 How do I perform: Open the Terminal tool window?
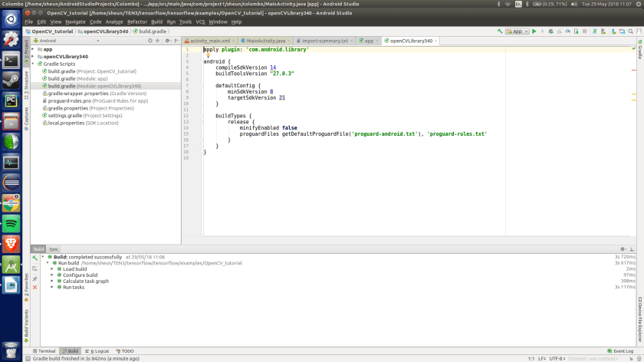tap(44, 350)
